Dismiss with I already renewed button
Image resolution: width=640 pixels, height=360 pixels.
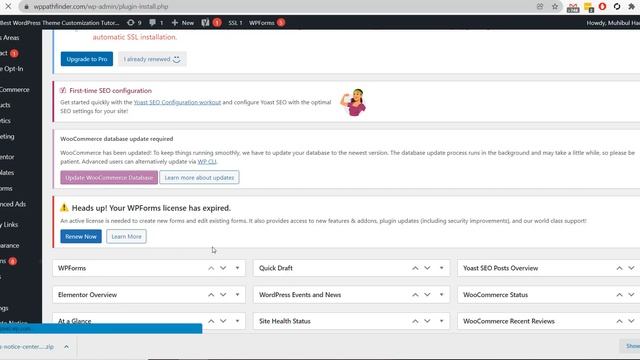pos(152,59)
